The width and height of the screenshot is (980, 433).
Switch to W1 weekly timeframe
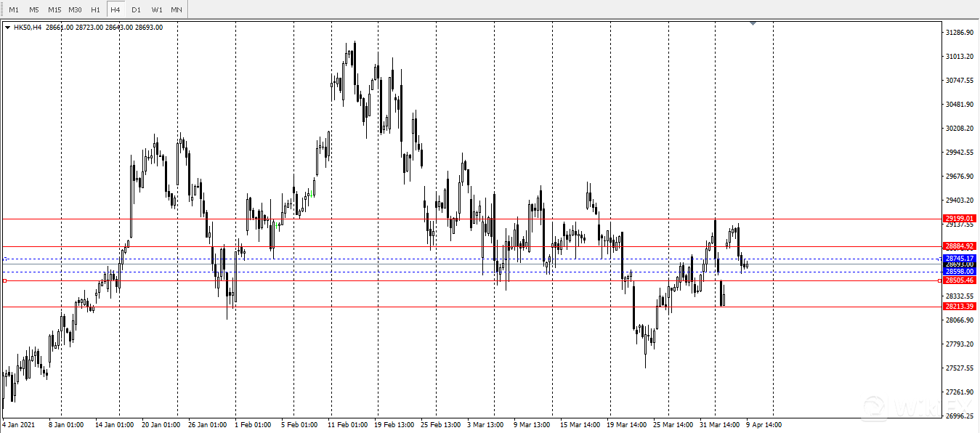click(156, 9)
